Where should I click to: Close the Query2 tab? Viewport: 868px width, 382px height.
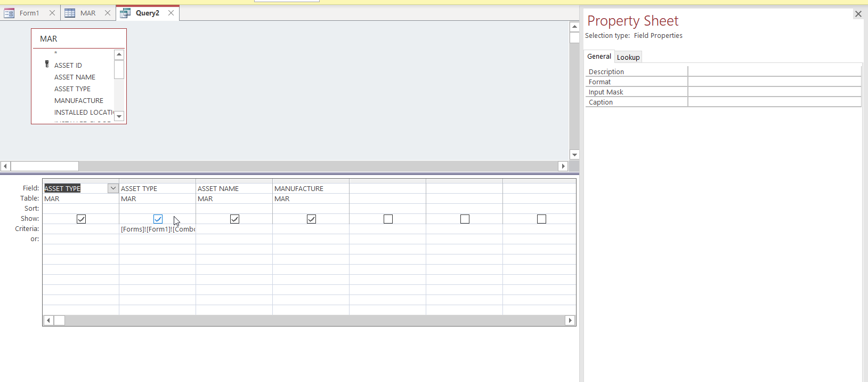point(171,13)
